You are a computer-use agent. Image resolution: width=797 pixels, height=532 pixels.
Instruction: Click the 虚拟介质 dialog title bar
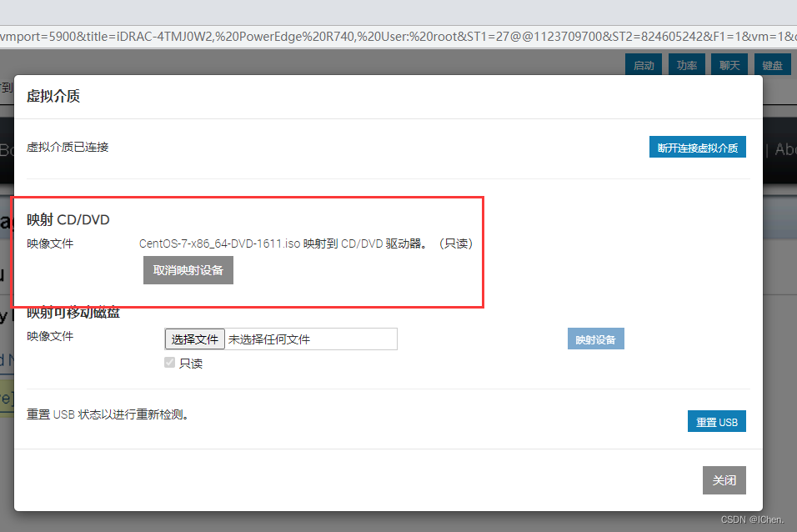click(x=53, y=96)
